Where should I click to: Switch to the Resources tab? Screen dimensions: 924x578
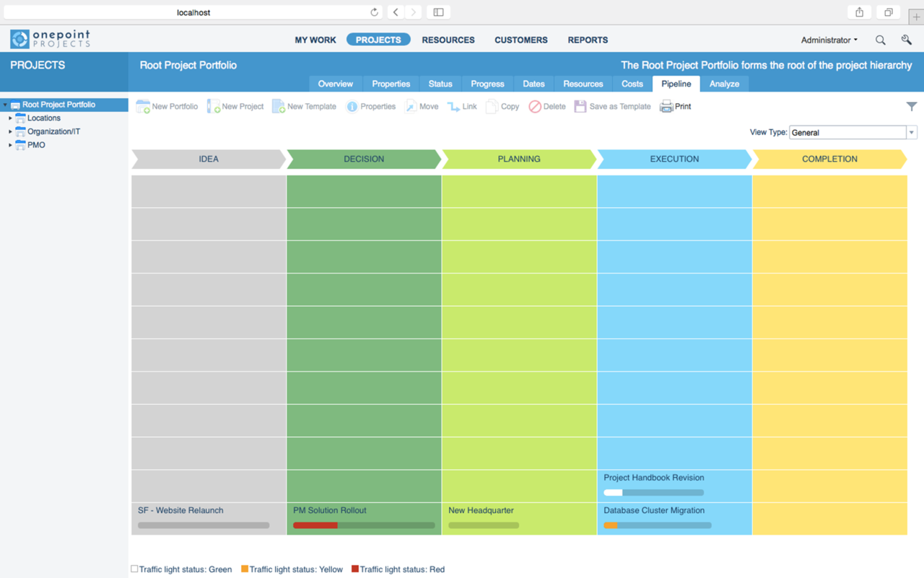point(583,84)
